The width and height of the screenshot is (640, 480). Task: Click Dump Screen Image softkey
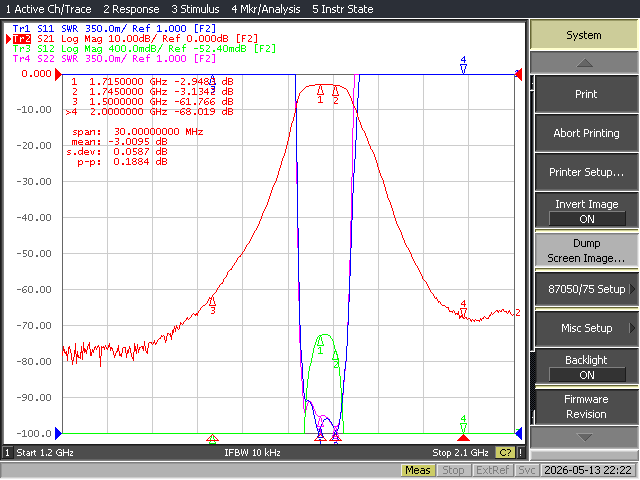coord(586,251)
